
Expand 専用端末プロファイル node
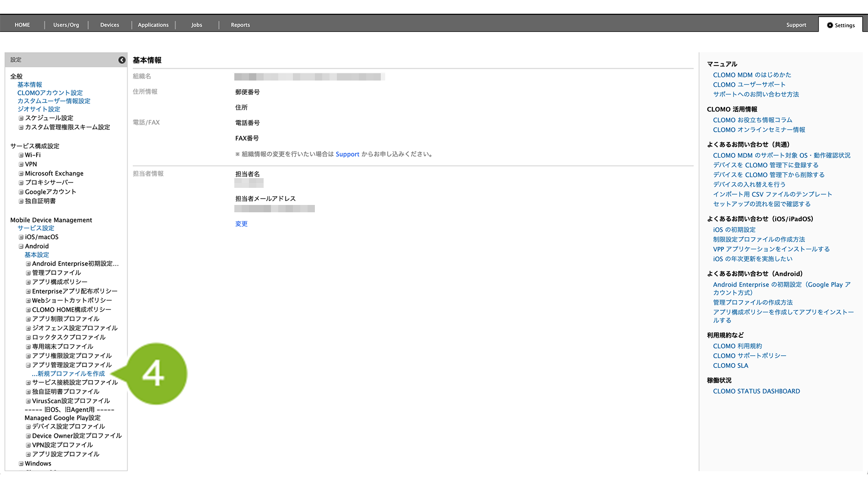click(28, 346)
